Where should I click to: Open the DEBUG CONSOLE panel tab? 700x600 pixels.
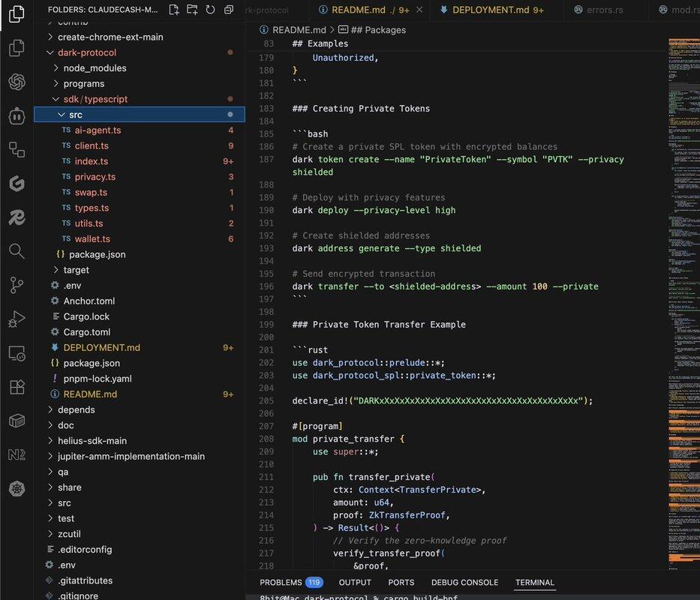point(464,582)
